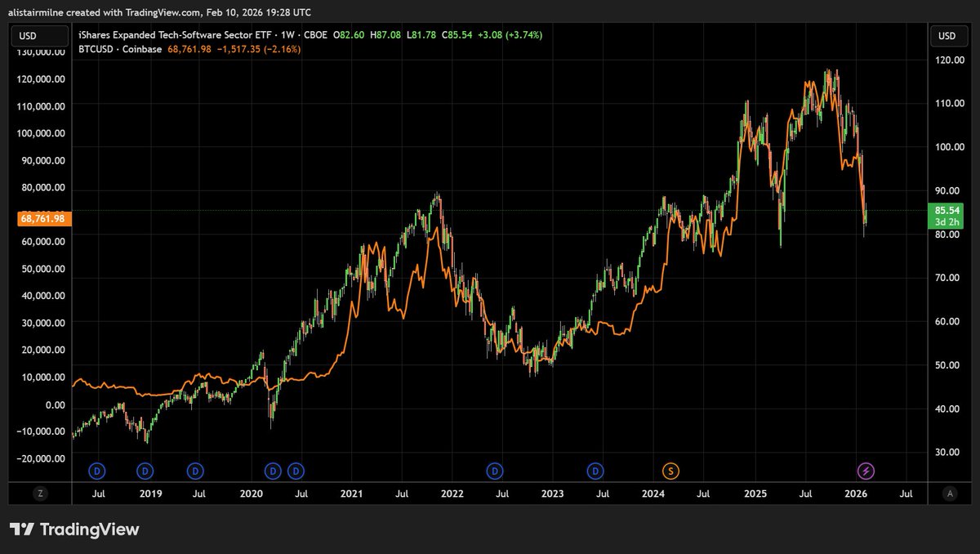Open the USD selector on the right price scale
The height and width of the screenshot is (554, 980).
947,35
